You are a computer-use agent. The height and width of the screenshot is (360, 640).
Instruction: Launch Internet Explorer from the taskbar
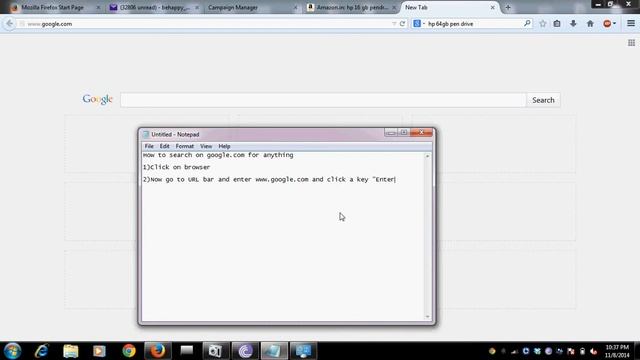tap(42, 351)
